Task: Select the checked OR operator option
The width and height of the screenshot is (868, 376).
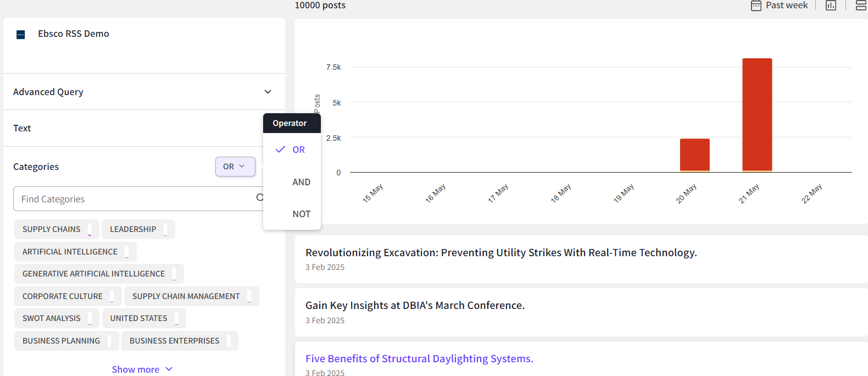Action: click(x=298, y=150)
